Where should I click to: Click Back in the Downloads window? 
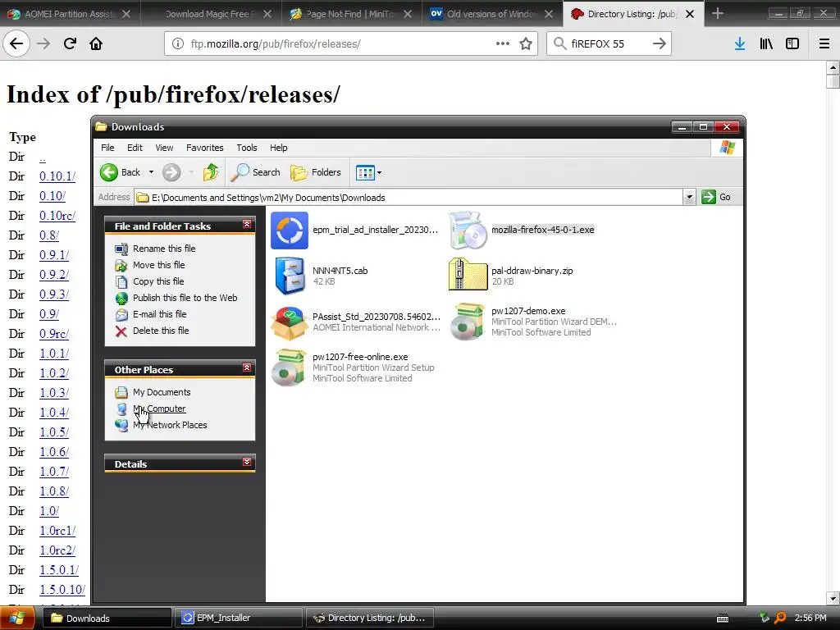coord(121,172)
